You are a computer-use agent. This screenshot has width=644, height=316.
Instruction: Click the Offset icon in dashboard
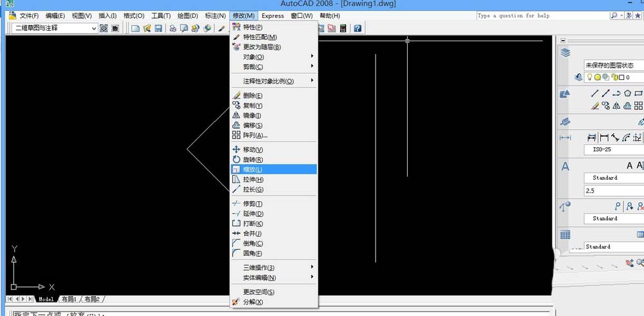click(x=627, y=106)
